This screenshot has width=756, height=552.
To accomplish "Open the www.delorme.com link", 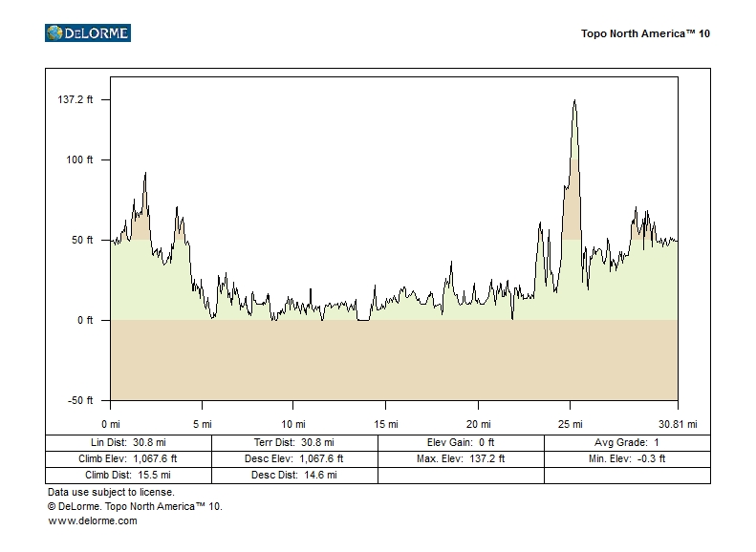I will (x=93, y=521).
